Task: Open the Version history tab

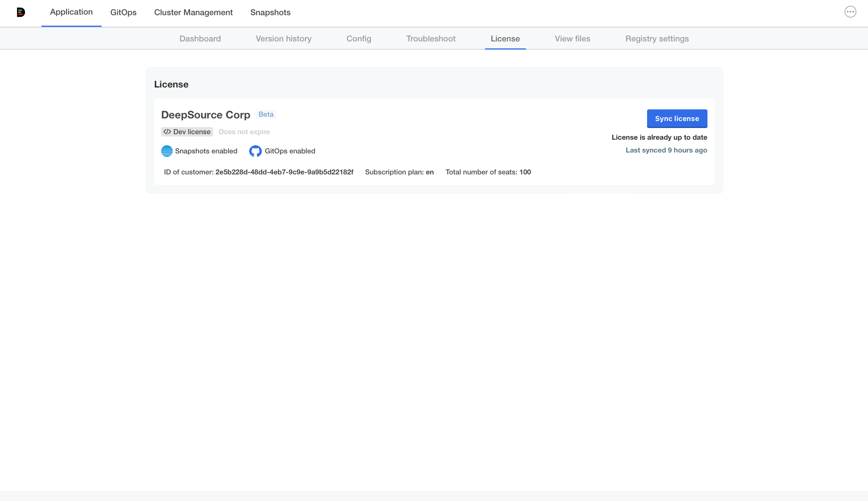Action: click(283, 39)
